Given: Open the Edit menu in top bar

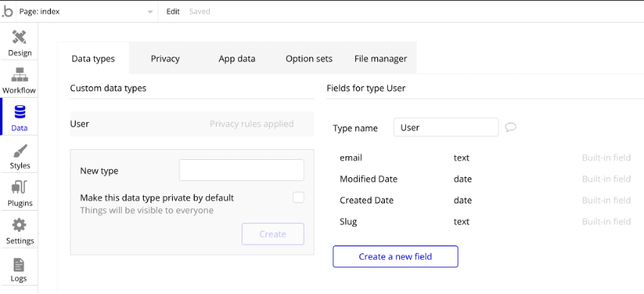Looking at the screenshot, I should click(x=173, y=11).
